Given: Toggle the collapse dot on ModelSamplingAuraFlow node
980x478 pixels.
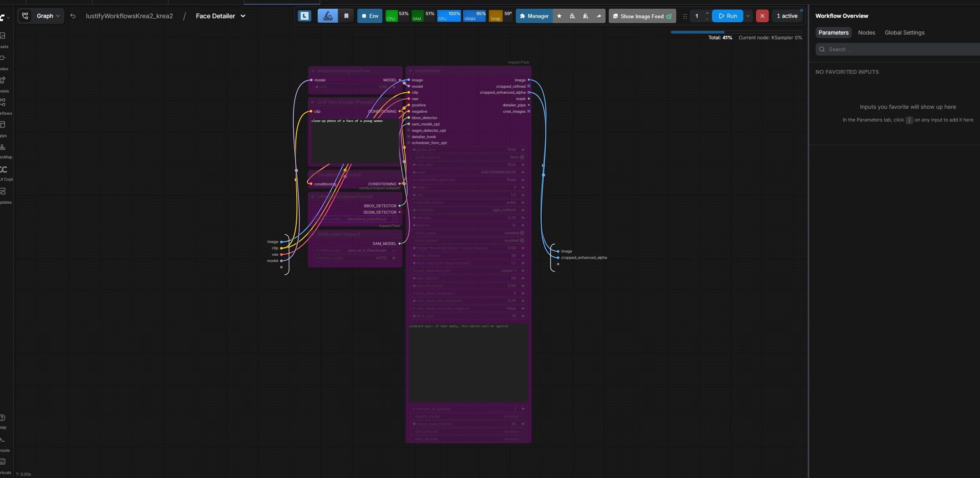Looking at the screenshot, I should pos(313,71).
